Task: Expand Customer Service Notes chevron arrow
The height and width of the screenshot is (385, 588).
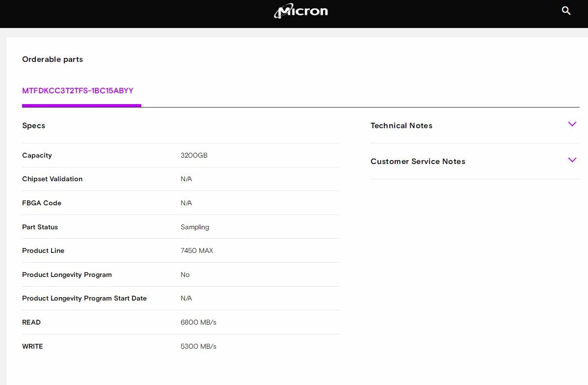Action: coord(572,160)
